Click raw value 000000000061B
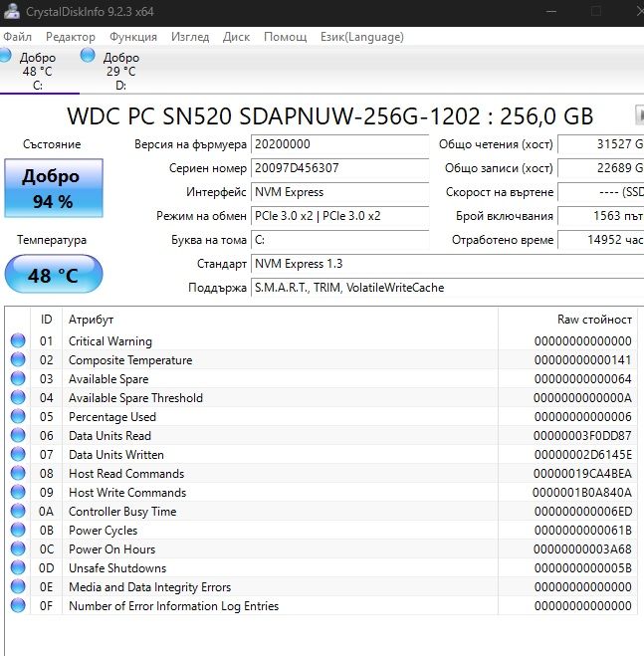Image resolution: width=644 pixels, height=656 pixels. [x=582, y=531]
